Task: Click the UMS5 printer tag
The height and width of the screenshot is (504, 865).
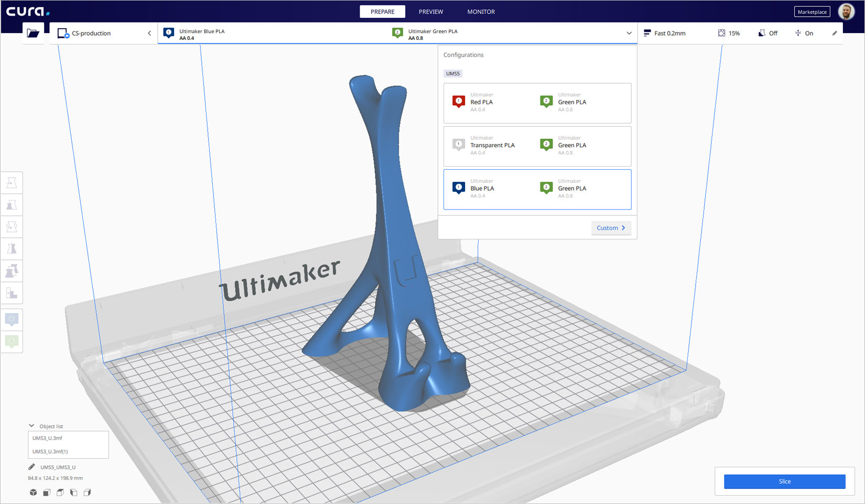Action: point(453,73)
